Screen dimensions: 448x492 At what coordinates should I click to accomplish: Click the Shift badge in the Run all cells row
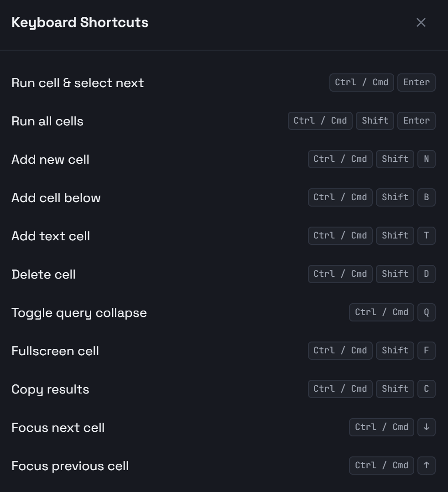tap(375, 121)
